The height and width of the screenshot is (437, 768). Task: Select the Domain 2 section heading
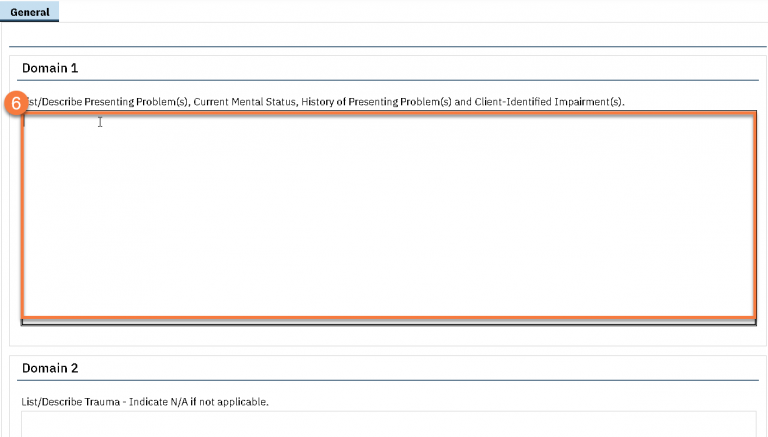point(50,368)
